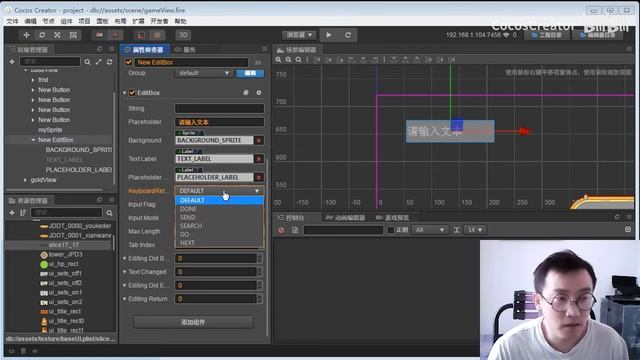
Task: Select the tower_JPD3 asset
Action: 65,255
